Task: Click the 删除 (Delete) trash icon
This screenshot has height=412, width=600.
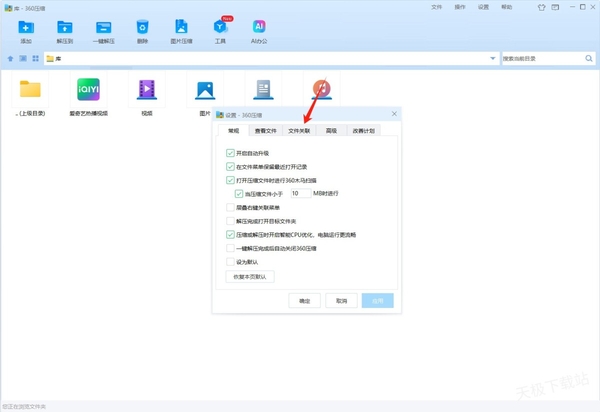Action: click(x=142, y=28)
